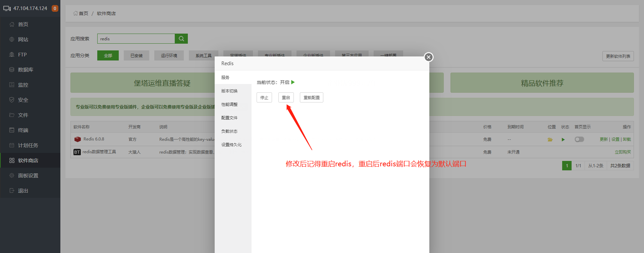Toggle Redis 首页显示 switch

[x=579, y=139]
